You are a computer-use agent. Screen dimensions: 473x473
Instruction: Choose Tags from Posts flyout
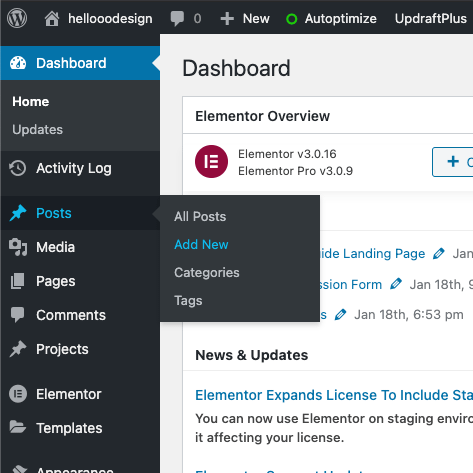(x=188, y=301)
